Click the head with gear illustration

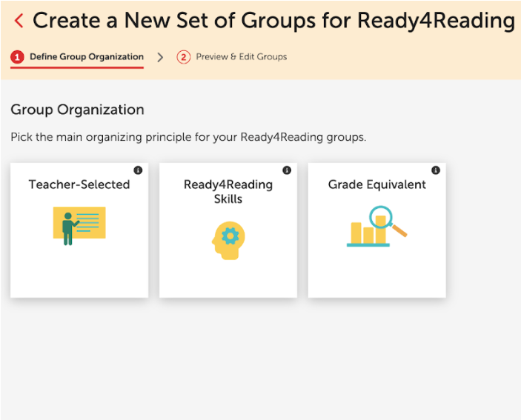(x=228, y=241)
